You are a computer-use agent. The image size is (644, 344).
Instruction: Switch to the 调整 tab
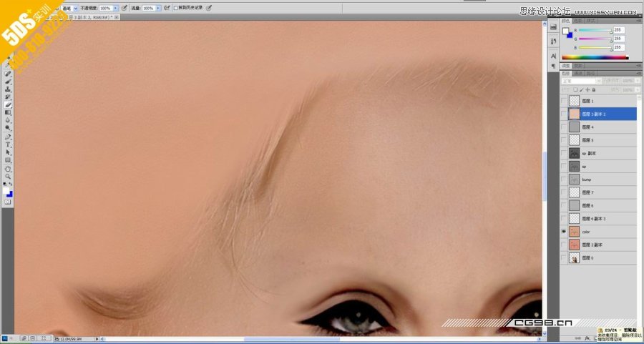click(565, 66)
